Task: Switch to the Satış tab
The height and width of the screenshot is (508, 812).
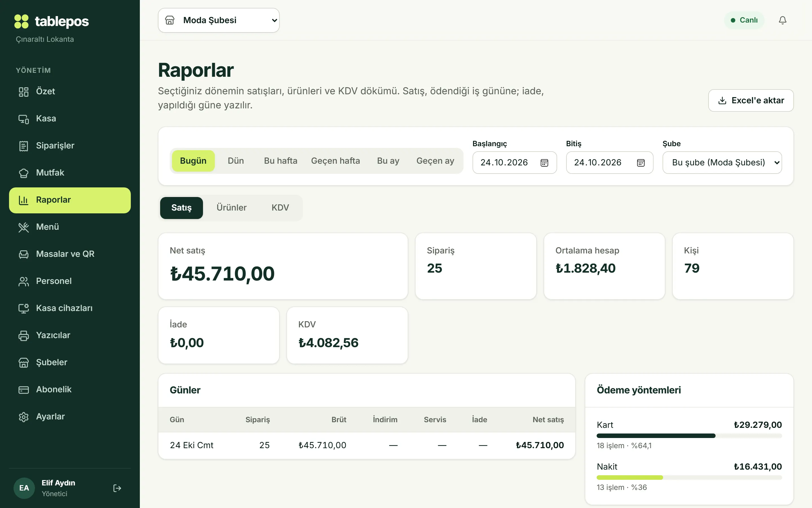Action: 182,208
